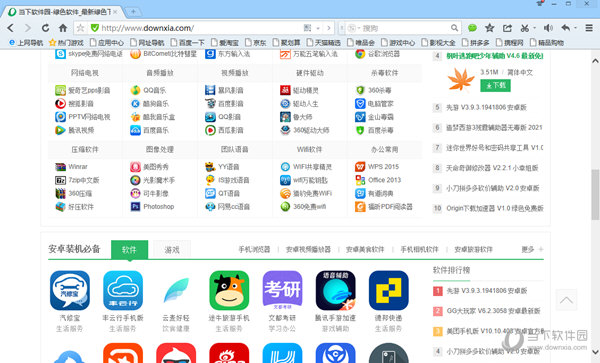This screenshot has width=600, height=363.
Task: Select the 软件 tab
Action: pyautogui.click(x=129, y=250)
